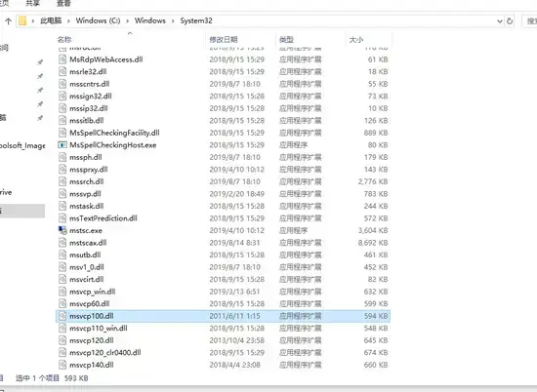The image size is (537, 392).
Task: Click file icon of msvcirt.dll
Action: tap(62, 280)
